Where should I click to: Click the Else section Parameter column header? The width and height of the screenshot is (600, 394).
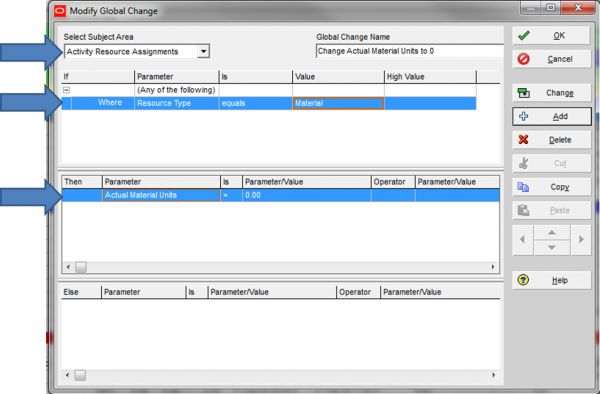click(x=143, y=292)
